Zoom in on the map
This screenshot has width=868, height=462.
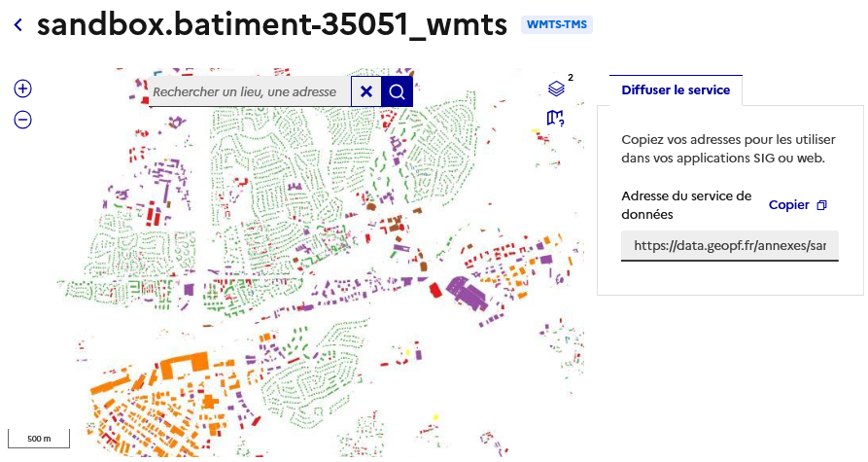22,89
